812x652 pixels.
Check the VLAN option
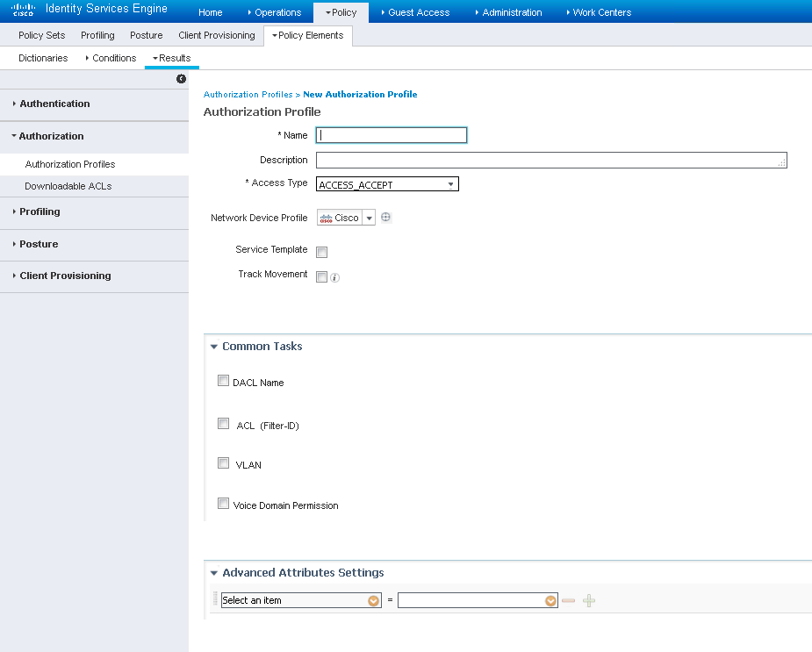click(223, 463)
